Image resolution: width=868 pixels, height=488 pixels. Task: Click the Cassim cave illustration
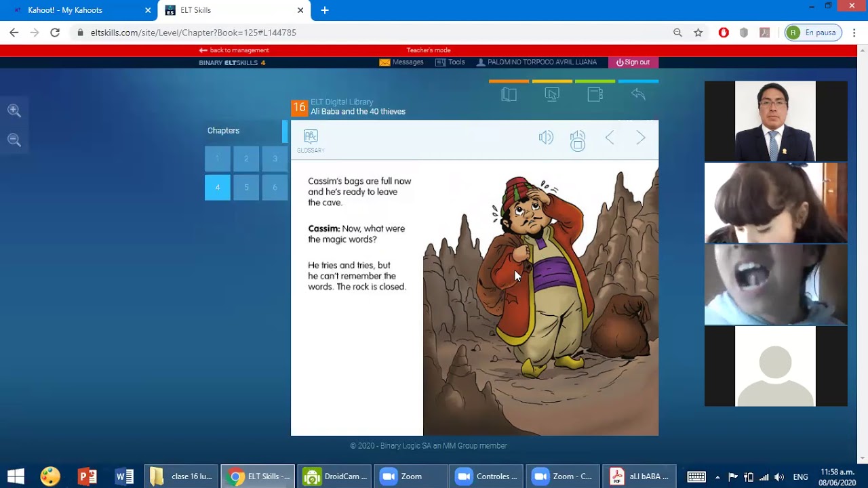click(540, 302)
